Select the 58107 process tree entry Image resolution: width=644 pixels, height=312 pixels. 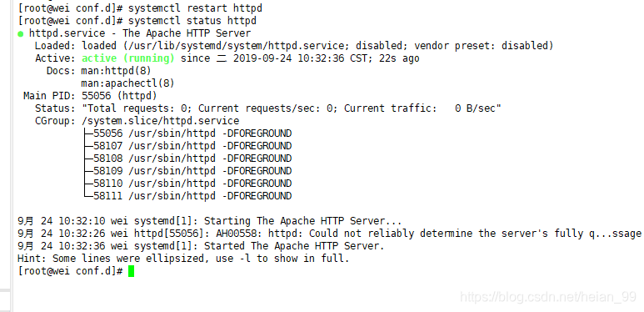(187, 146)
